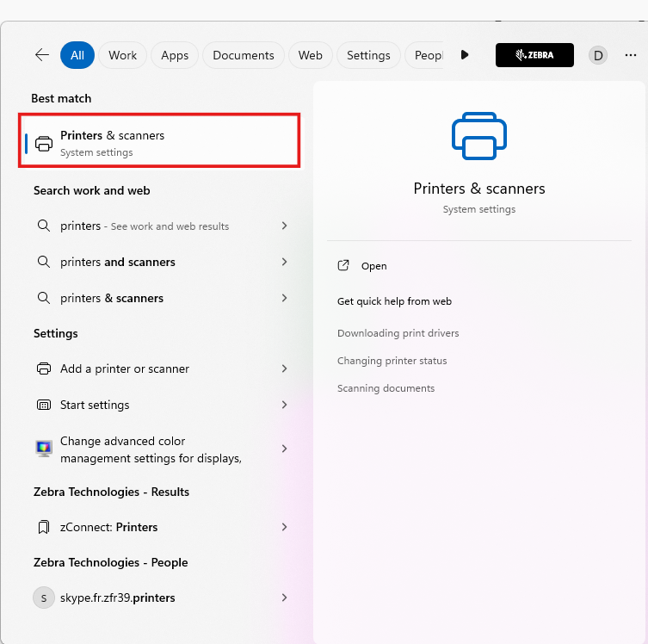Open the D user profile avatar
Screen dimensions: 648x644
click(597, 55)
